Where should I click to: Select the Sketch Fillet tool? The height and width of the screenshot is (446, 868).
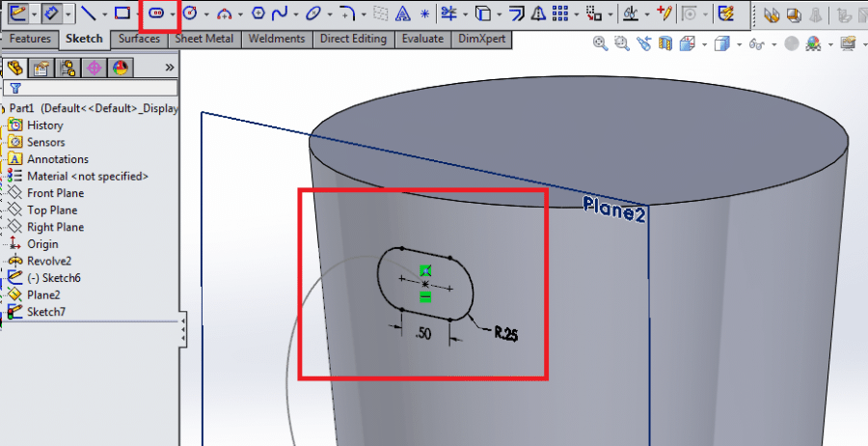coord(347,13)
